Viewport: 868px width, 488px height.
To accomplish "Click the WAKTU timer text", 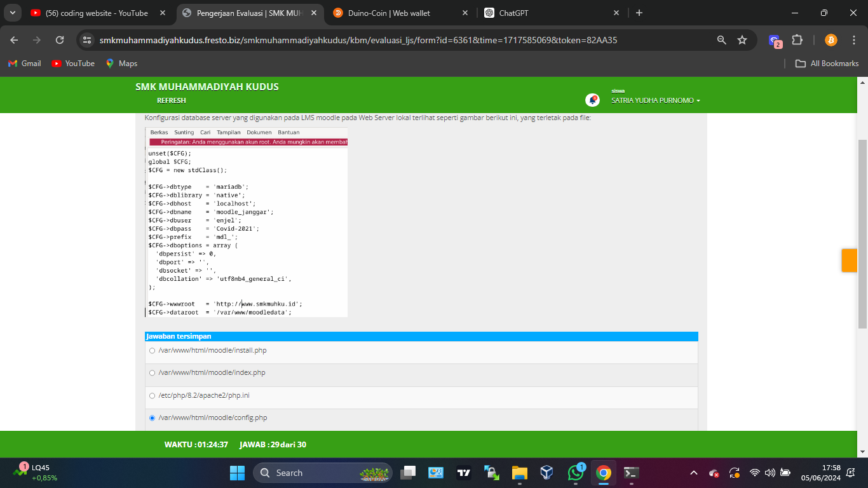I will pyautogui.click(x=196, y=445).
